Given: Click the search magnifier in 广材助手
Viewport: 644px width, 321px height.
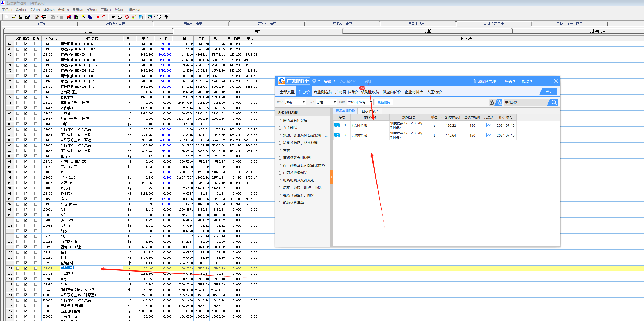Looking at the screenshot, I should point(554,102).
